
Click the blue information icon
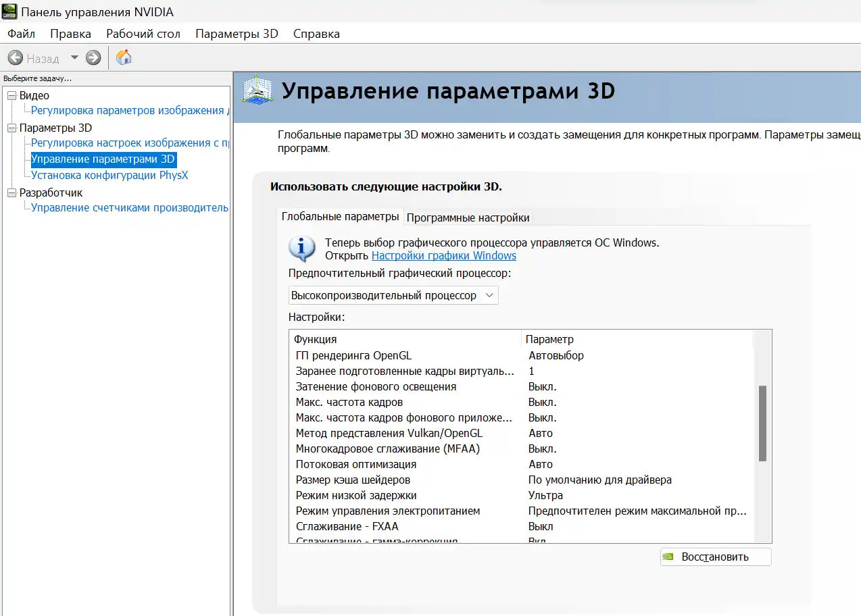click(301, 249)
